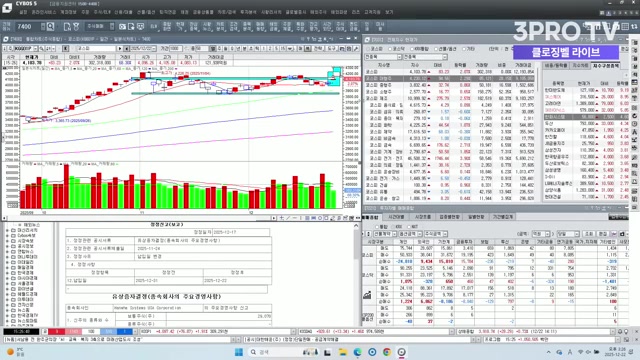Open File Explorer from the Windows taskbar
640x360 pixels.
tap(342, 352)
